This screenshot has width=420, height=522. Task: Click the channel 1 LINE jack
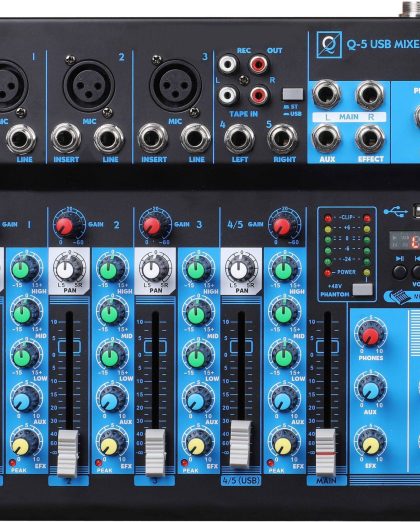click(x=21, y=139)
